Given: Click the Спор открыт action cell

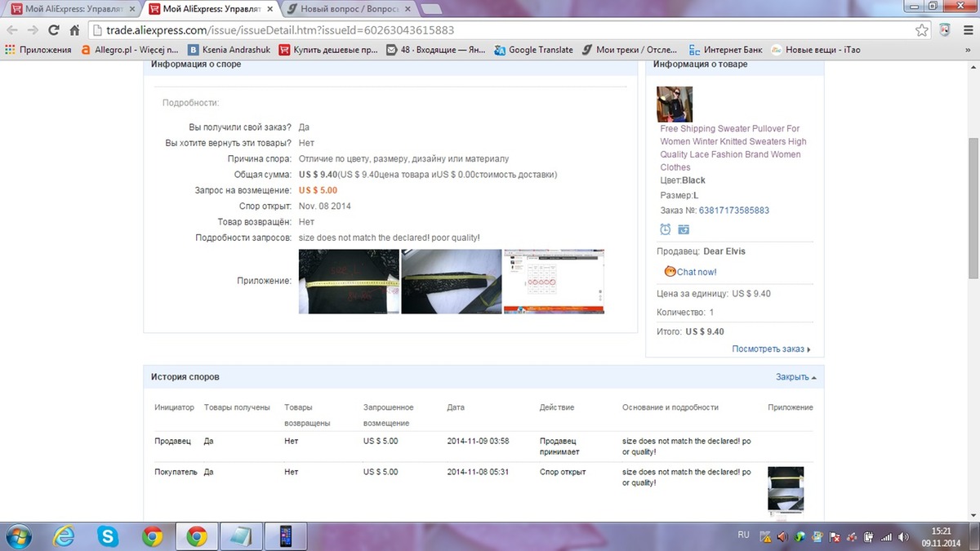Looking at the screenshot, I should tap(563, 472).
